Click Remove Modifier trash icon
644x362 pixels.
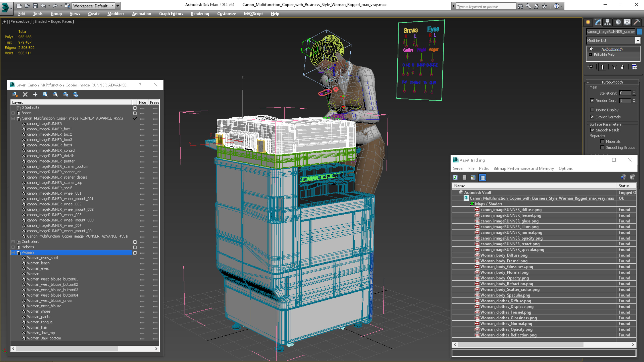[x=622, y=67]
